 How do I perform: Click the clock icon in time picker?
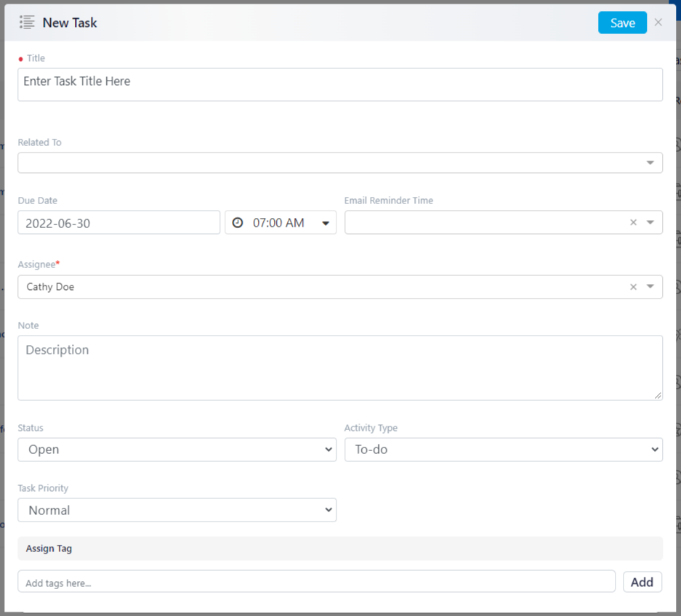[x=238, y=223]
